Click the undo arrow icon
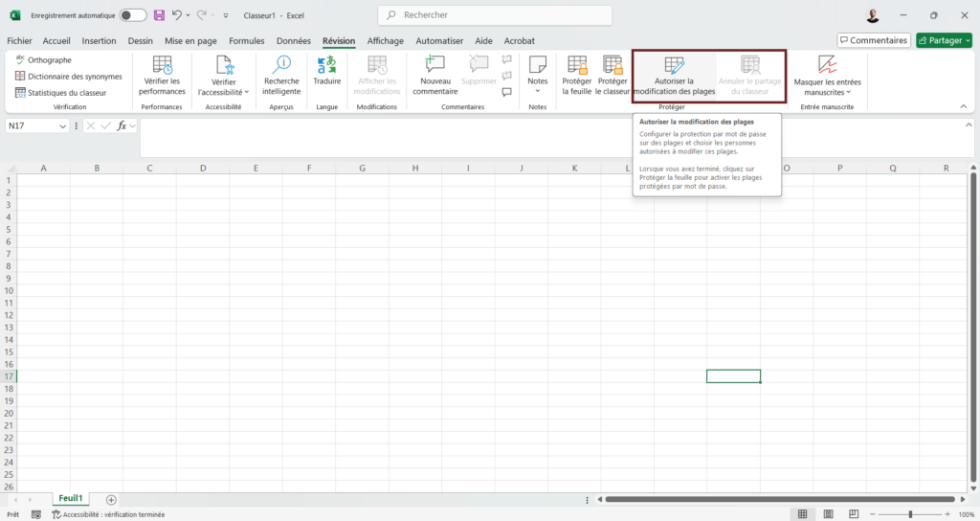 (x=177, y=15)
